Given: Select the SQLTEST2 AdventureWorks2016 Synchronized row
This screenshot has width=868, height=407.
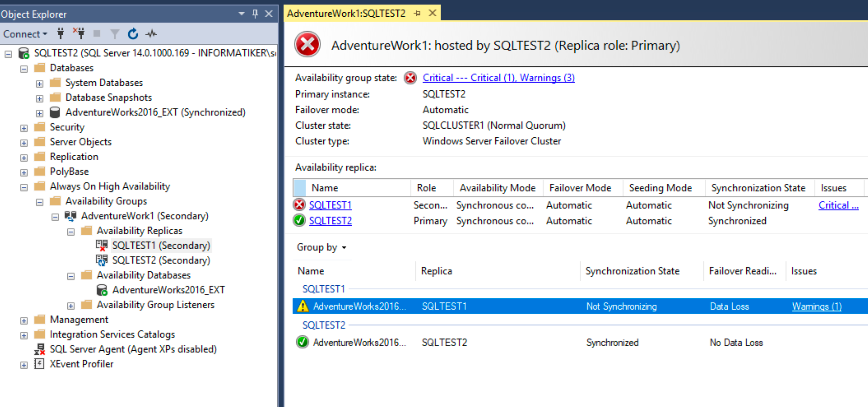Looking at the screenshot, I should 580,342.
